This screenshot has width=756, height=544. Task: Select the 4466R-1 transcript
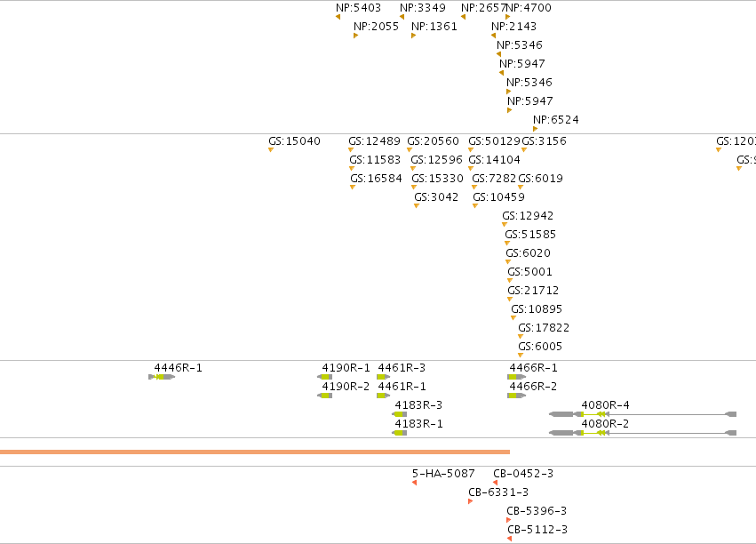(516, 377)
